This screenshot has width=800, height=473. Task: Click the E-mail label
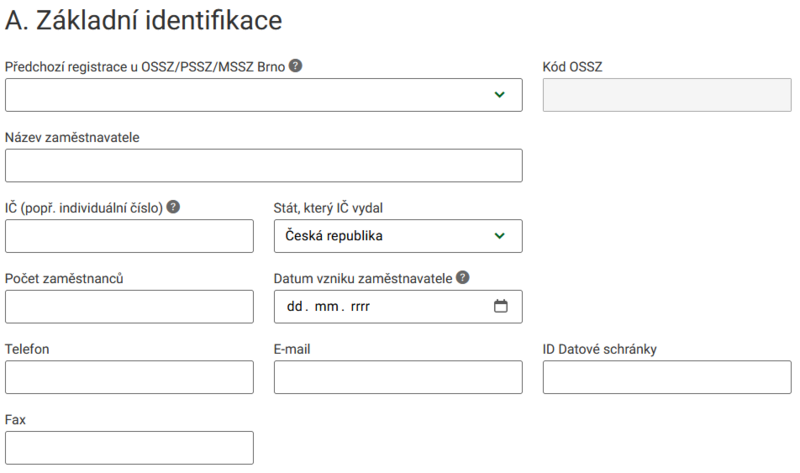[292, 349]
